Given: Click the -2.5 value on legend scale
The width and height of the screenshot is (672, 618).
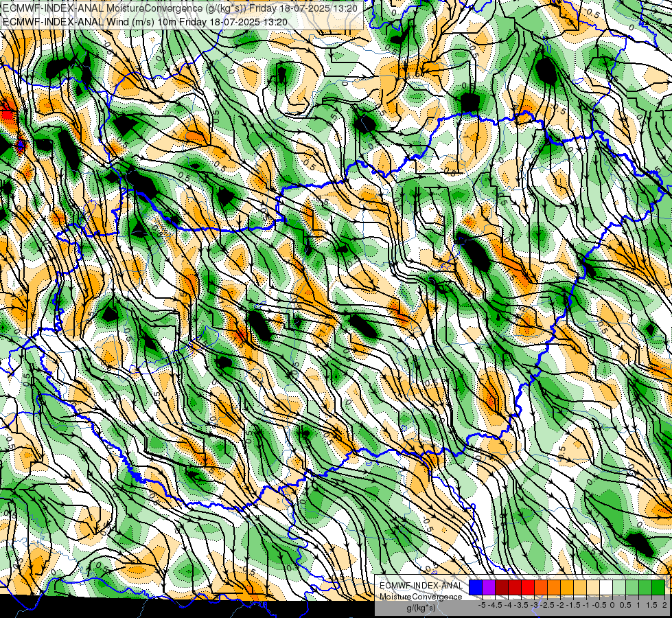Looking at the screenshot, I should pyautogui.click(x=547, y=605).
